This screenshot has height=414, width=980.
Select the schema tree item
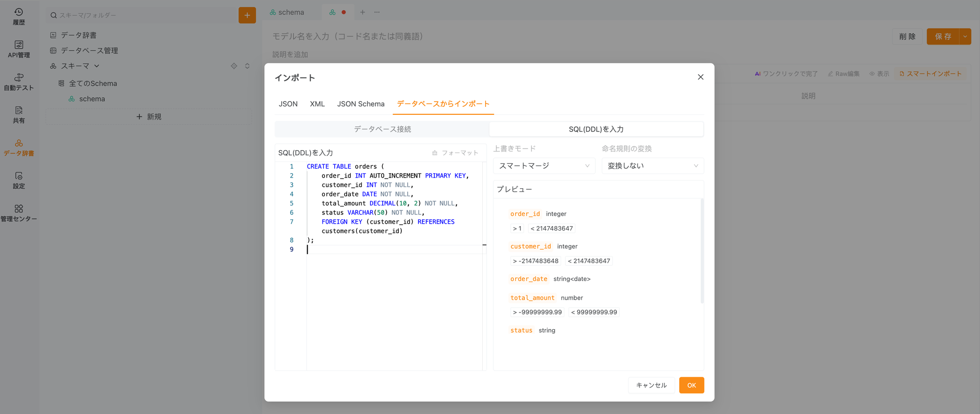point(92,99)
